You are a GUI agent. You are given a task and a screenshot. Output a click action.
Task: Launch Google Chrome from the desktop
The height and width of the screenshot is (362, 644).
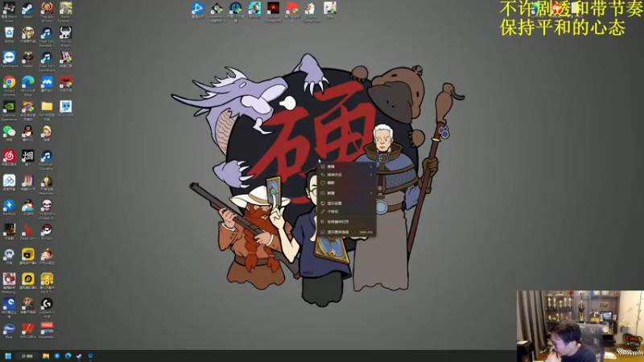tap(9, 86)
